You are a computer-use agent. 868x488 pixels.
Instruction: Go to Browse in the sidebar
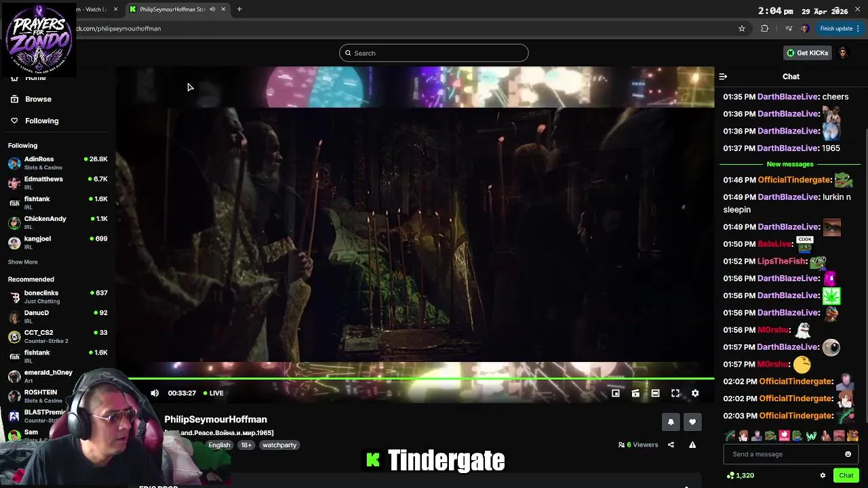pyautogui.click(x=38, y=99)
